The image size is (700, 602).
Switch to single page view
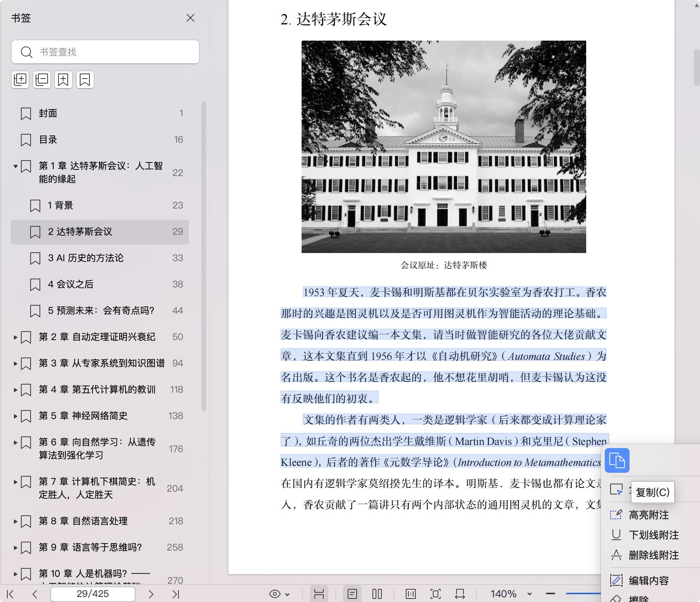pos(352,594)
